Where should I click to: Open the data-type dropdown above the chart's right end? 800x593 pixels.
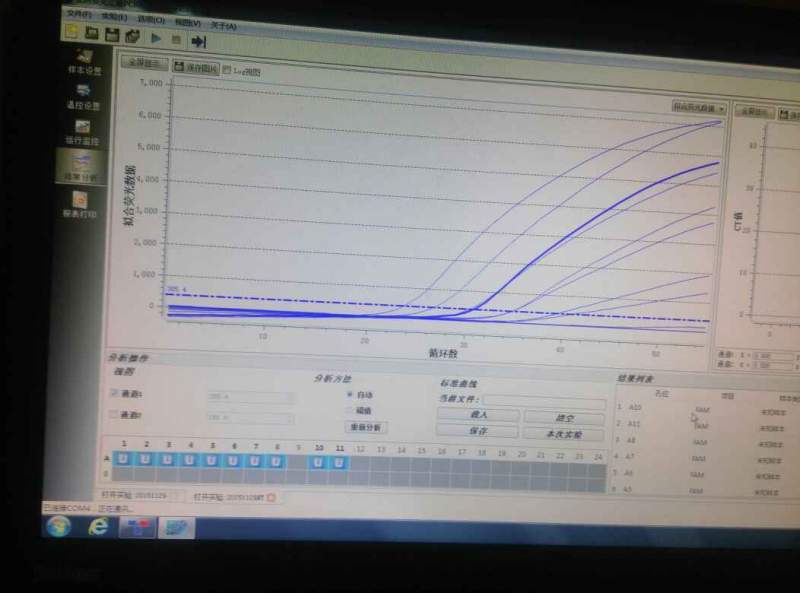point(698,108)
